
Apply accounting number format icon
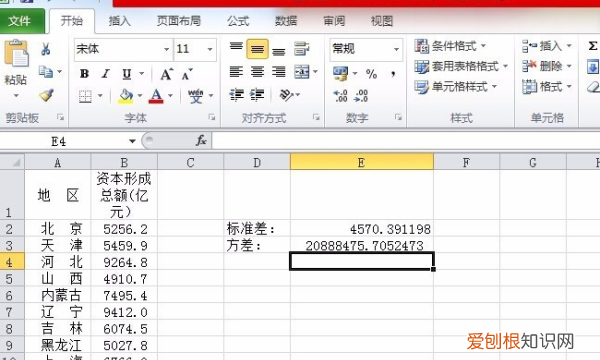[x=341, y=73]
